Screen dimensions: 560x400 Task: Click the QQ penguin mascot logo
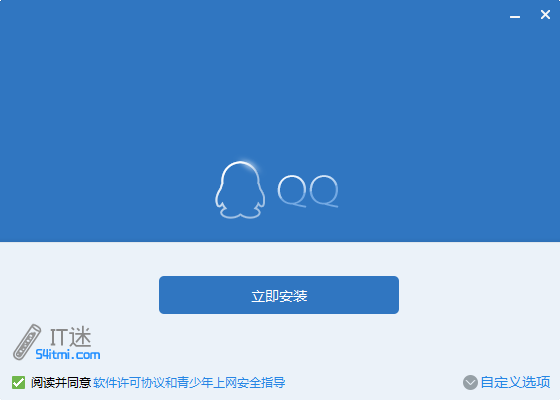240,190
